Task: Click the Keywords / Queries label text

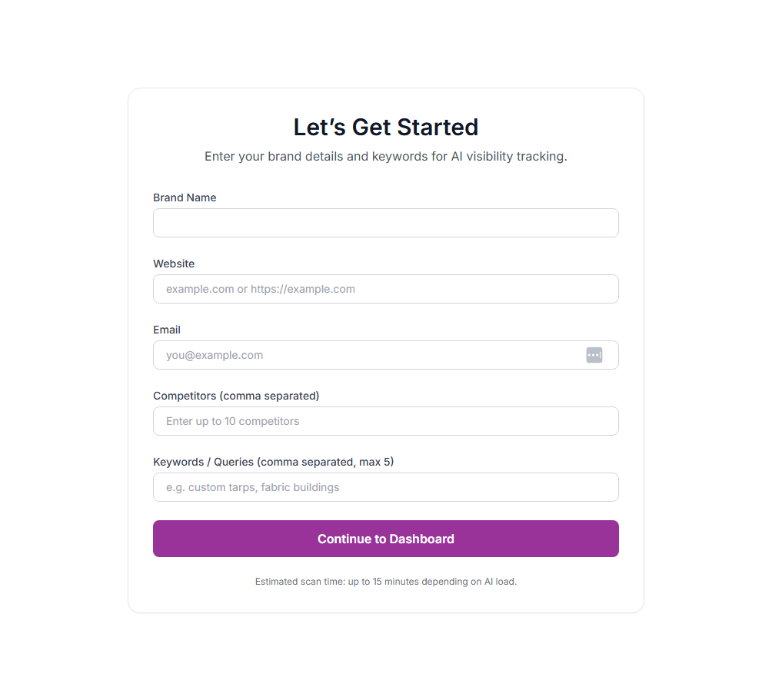Action: 272,462
